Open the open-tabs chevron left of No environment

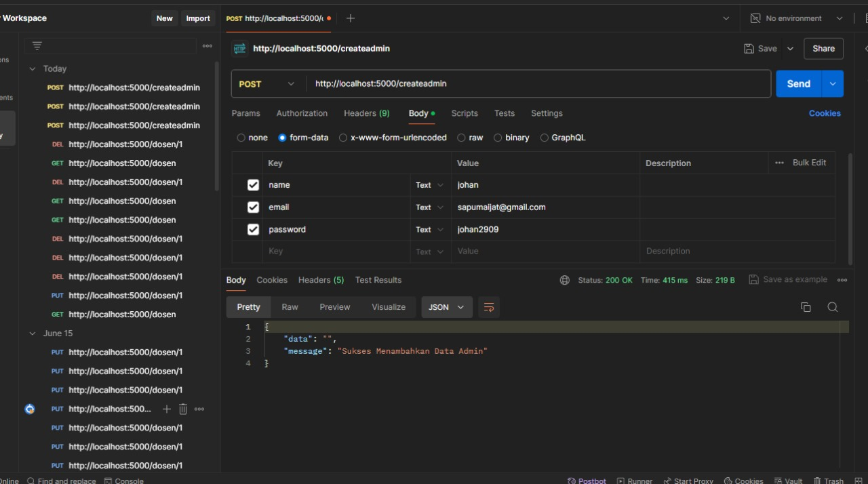pyautogui.click(x=726, y=18)
